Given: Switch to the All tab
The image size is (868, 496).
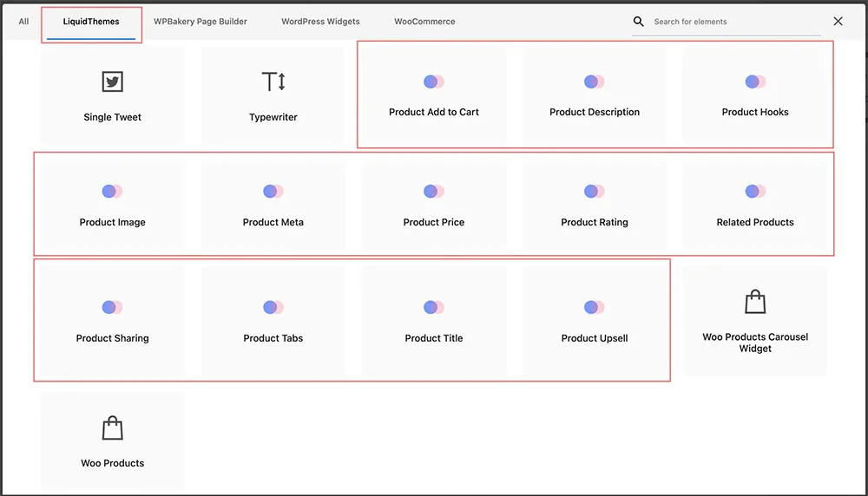Looking at the screenshot, I should pos(23,22).
